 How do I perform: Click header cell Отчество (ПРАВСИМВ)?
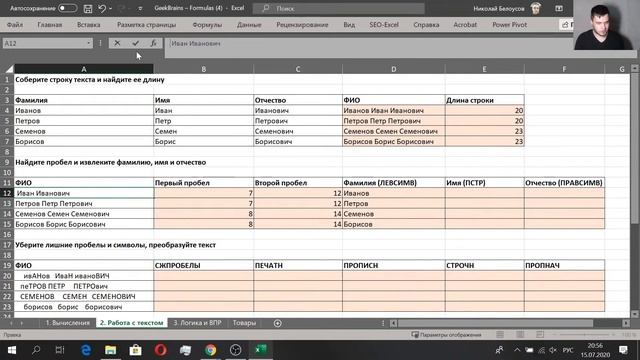coord(564,183)
